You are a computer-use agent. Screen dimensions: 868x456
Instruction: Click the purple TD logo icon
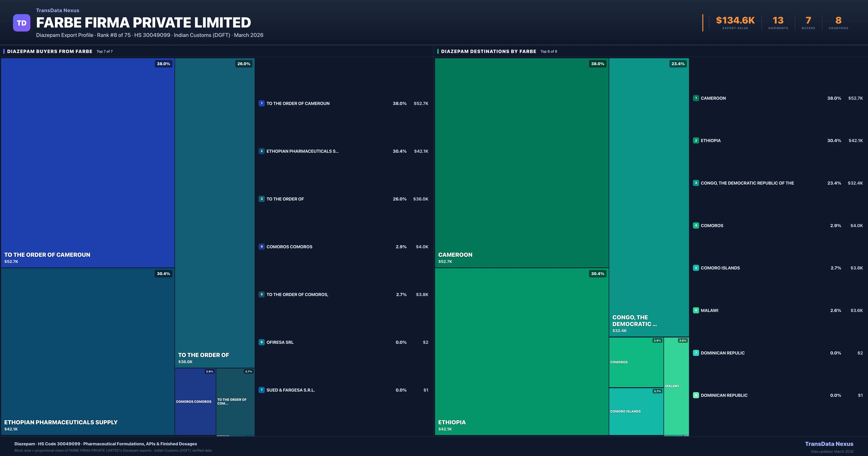point(22,23)
